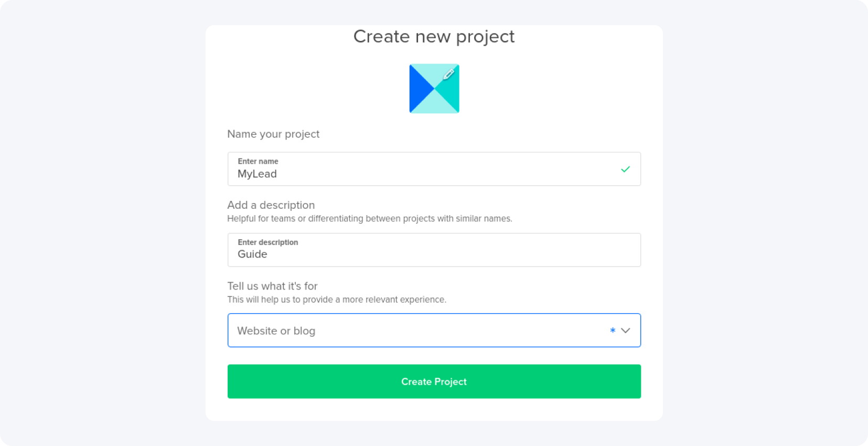Click the 'Helpful for teams' hint text
The width and height of the screenshot is (868, 446).
pos(369,219)
